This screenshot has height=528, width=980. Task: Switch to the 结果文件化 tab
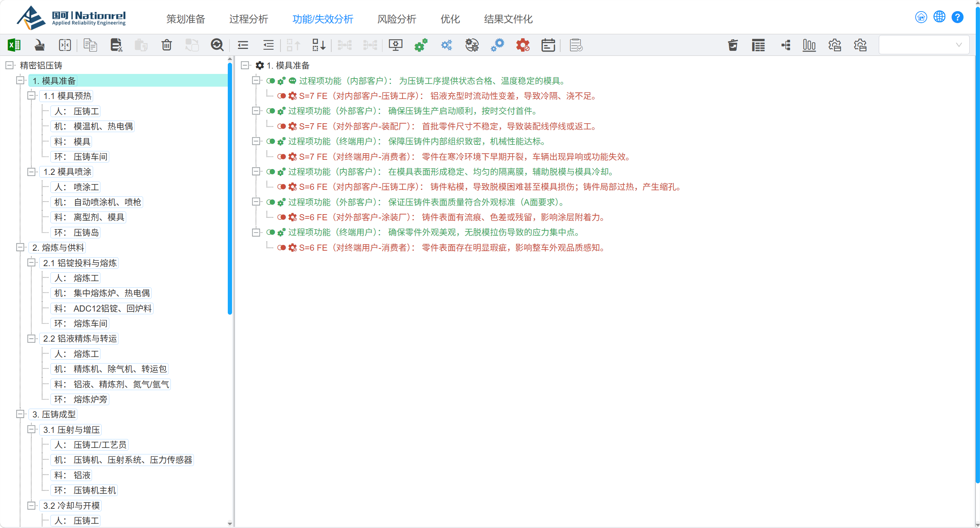click(508, 19)
